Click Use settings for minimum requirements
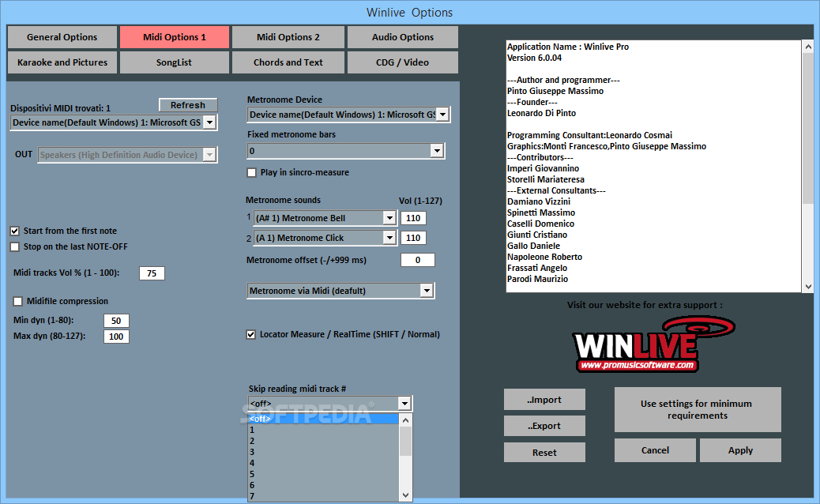 pyautogui.click(x=698, y=409)
